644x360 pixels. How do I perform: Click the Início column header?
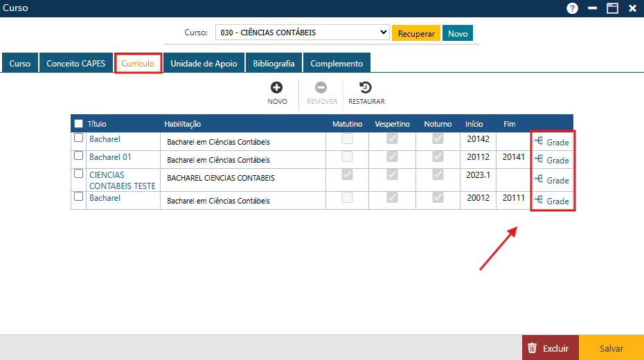coord(474,124)
